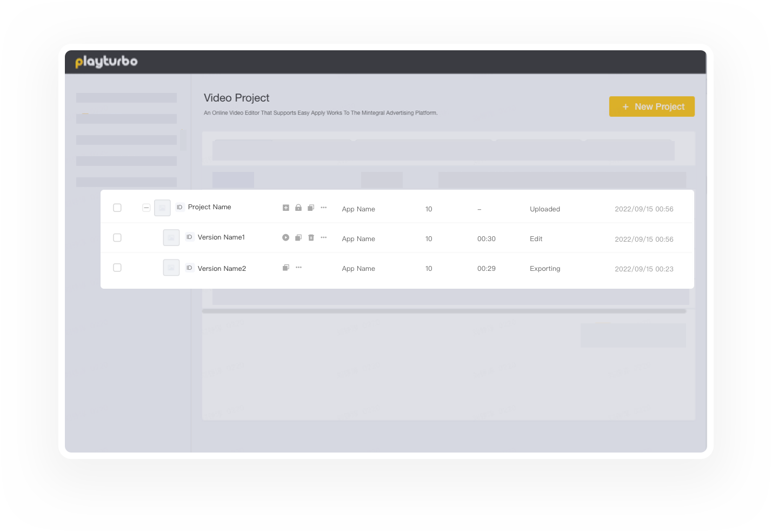
Task: Click date 2022/09/15 00:56 in Project Name row
Action: click(644, 209)
